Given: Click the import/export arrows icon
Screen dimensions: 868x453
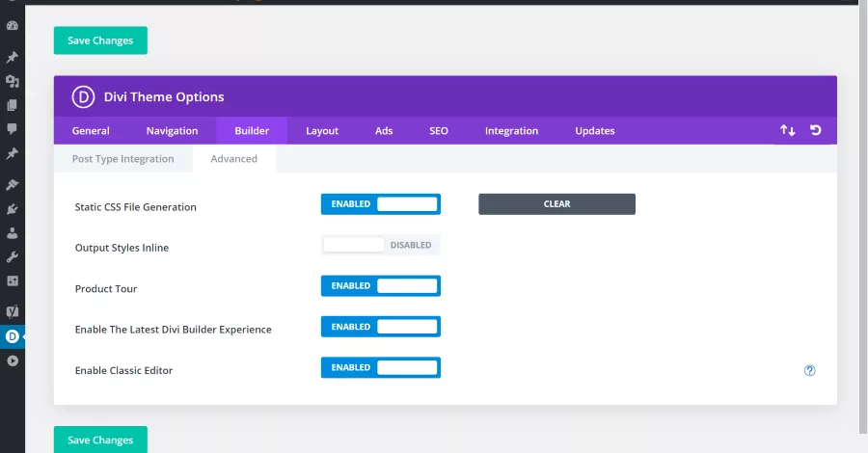Looking at the screenshot, I should [x=788, y=130].
